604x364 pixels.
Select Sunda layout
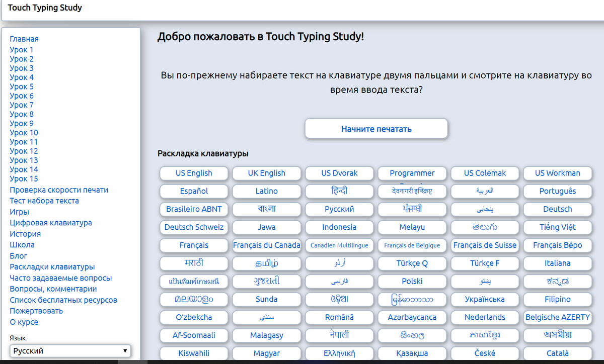pyautogui.click(x=266, y=299)
